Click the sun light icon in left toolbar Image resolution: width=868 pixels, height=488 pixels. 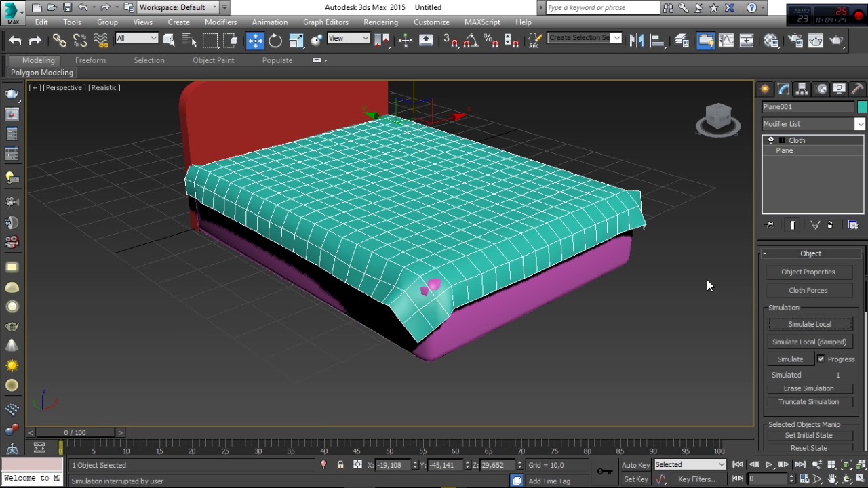point(12,366)
